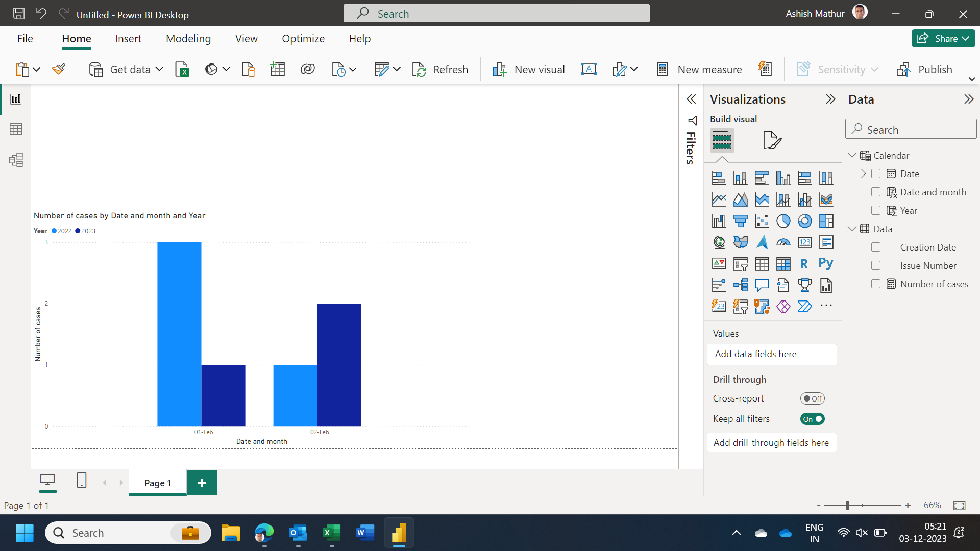Open the File menu

coord(25,39)
